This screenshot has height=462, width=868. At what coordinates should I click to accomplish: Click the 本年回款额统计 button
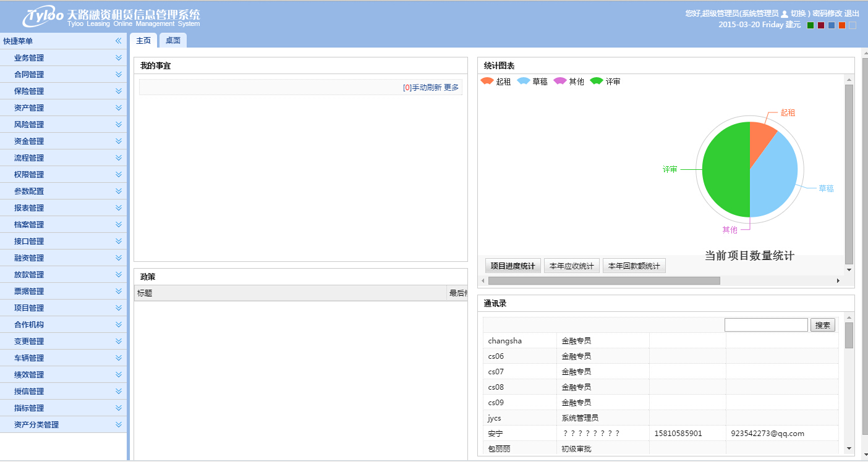[x=634, y=265]
